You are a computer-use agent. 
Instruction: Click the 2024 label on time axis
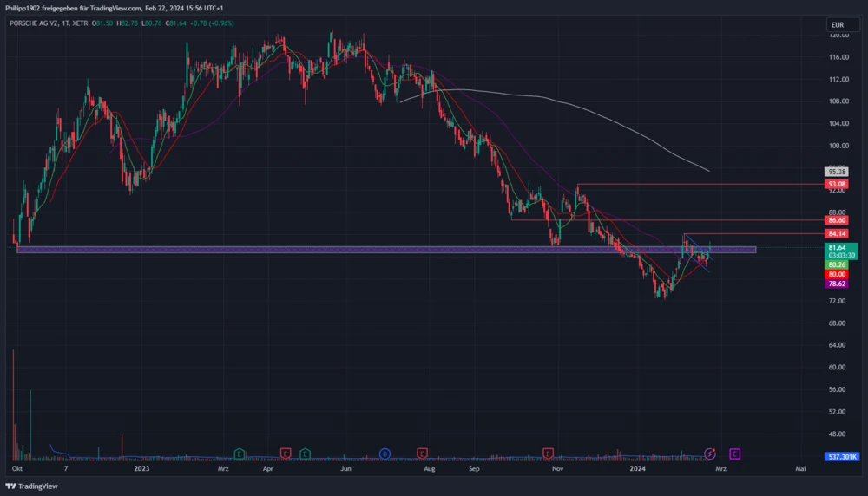click(638, 468)
